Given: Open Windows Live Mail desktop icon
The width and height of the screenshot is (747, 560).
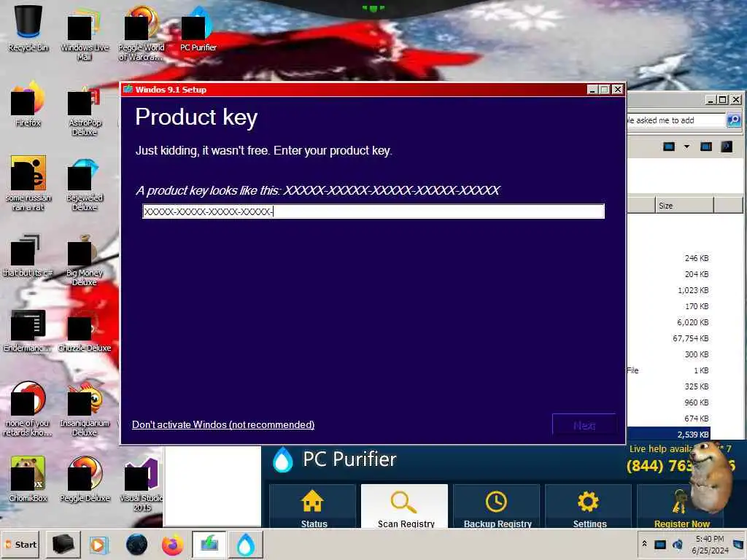Looking at the screenshot, I should 84,34.
